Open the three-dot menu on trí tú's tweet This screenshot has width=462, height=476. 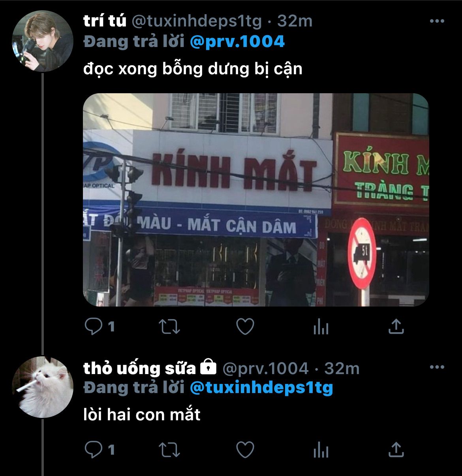coord(437,21)
